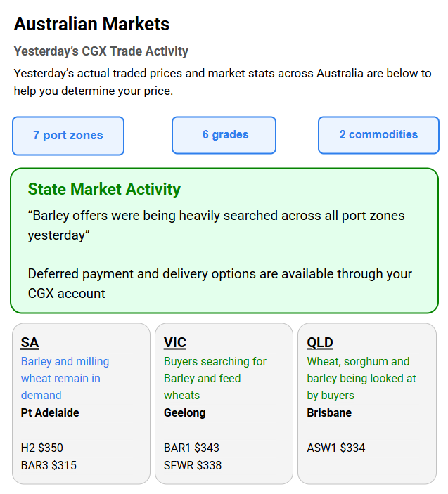
Task: Click the 7 port zones button
Action: click(68, 136)
